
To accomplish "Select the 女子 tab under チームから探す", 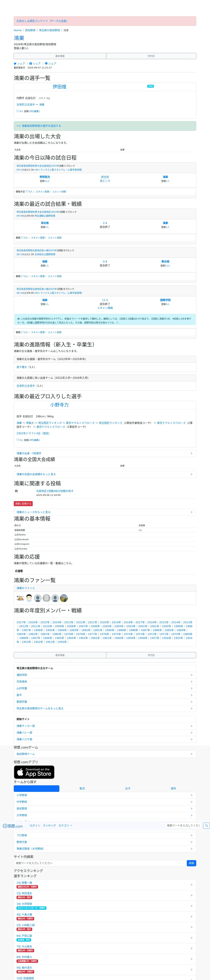I will point(128,789).
